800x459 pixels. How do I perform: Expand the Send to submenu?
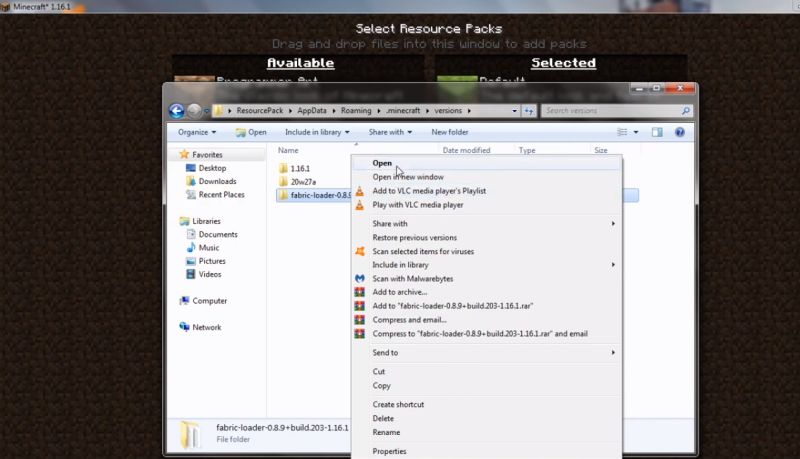pyautogui.click(x=487, y=352)
